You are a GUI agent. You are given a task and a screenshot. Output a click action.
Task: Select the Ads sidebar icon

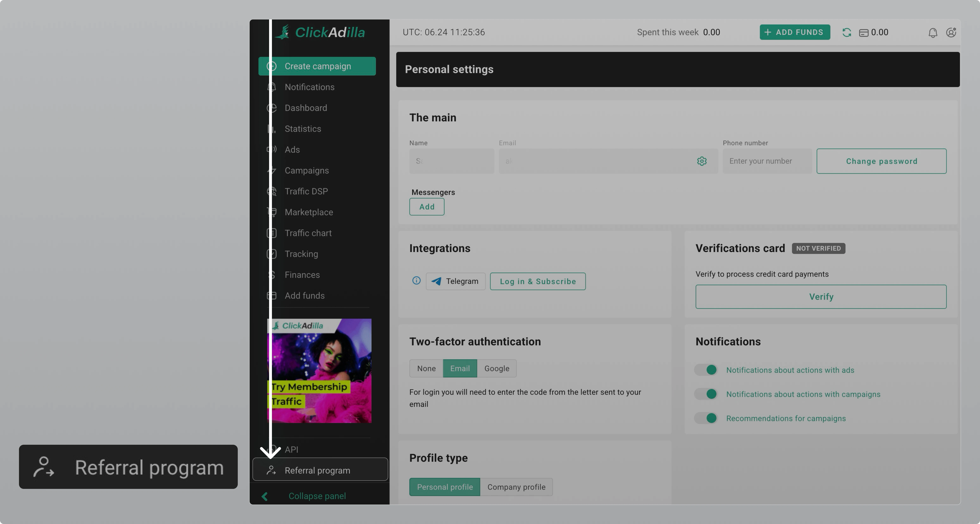(272, 149)
